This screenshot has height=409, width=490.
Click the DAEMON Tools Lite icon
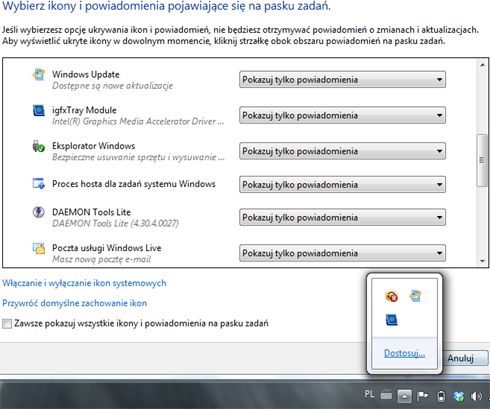point(39,212)
